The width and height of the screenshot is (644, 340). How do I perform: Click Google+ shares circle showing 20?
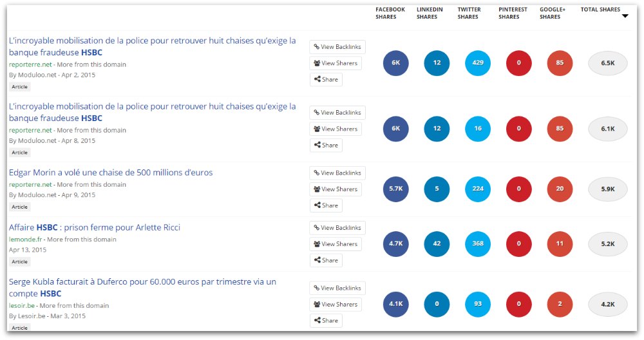tap(560, 189)
